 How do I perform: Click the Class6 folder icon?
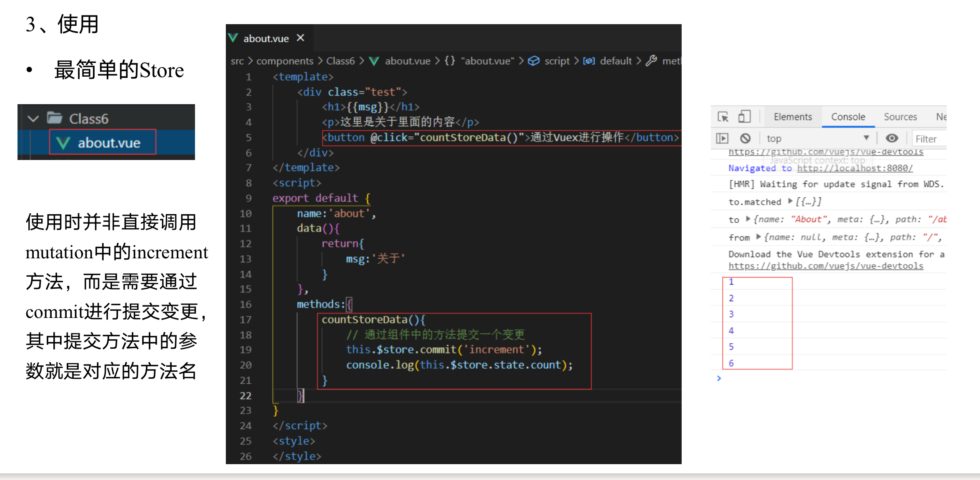[55, 118]
